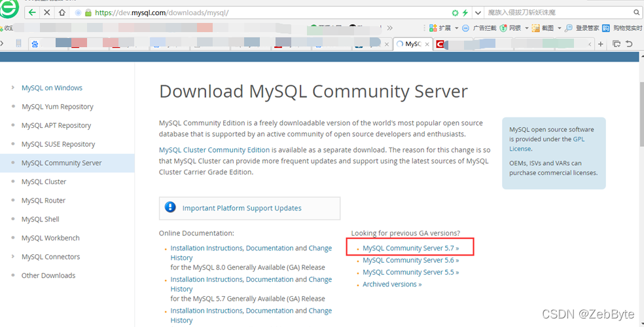The width and height of the screenshot is (644, 327).
Task: Click the site info icon before the padlock
Action: point(78,12)
